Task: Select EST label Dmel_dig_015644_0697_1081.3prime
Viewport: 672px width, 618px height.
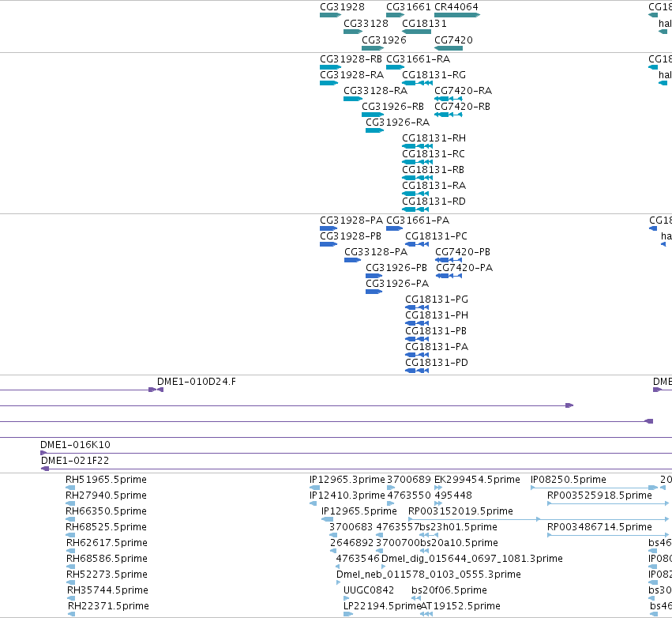Action: point(472,559)
